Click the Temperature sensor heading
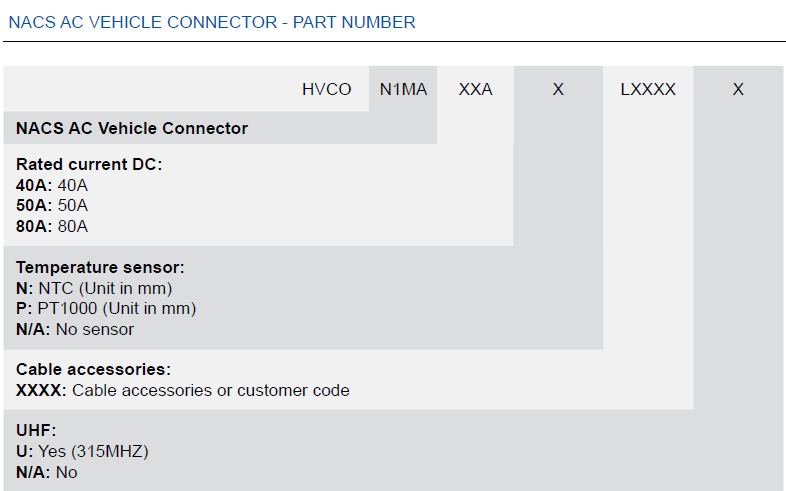Image resolution: width=786 pixels, height=491 pixels. (100, 267)
